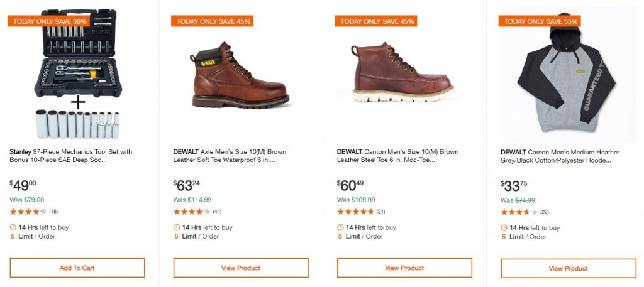Click the clock icon under DEWALT hoodie

[x=504, y=227]
